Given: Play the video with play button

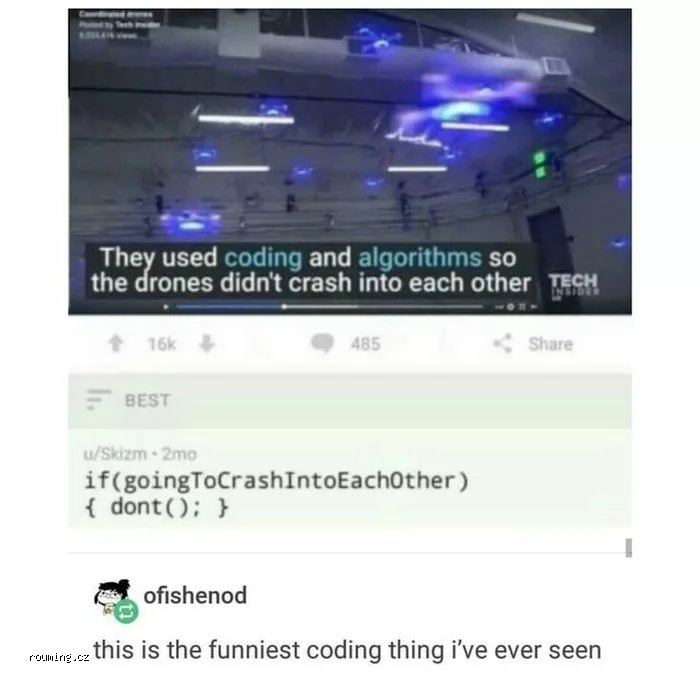Looking at the screenshot, I should [x=166, y=307].
